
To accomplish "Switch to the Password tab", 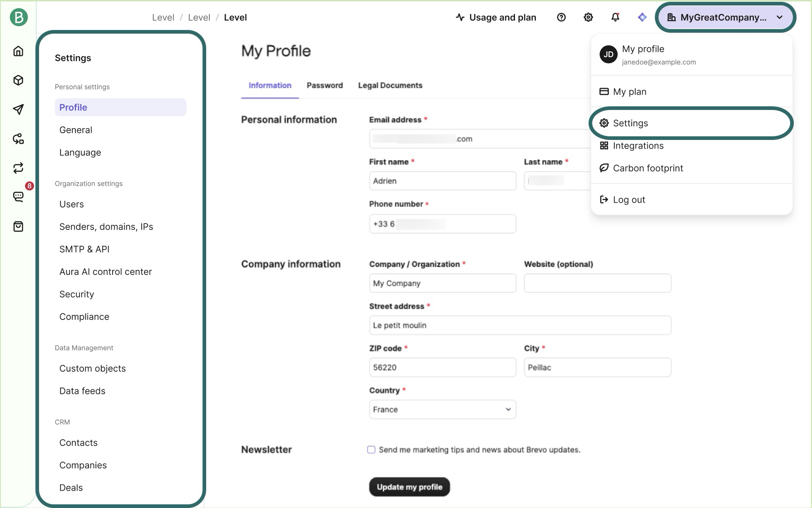I will (324, 85).
